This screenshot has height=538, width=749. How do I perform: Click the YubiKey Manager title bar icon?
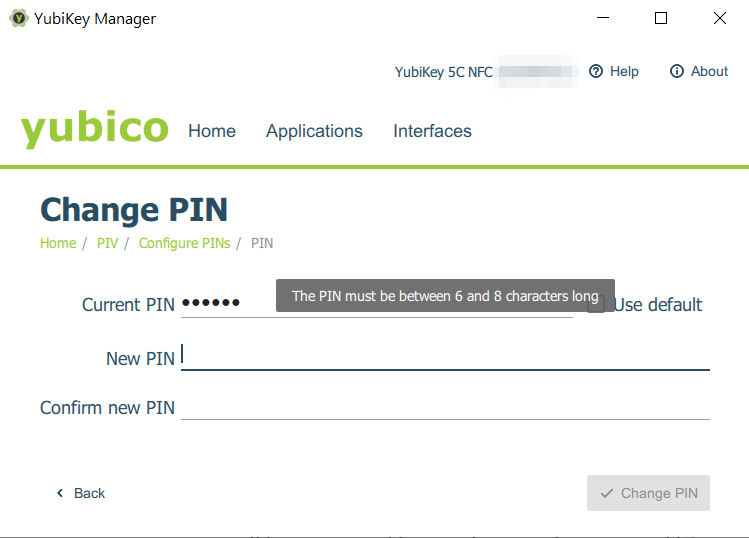coord(18,18)
